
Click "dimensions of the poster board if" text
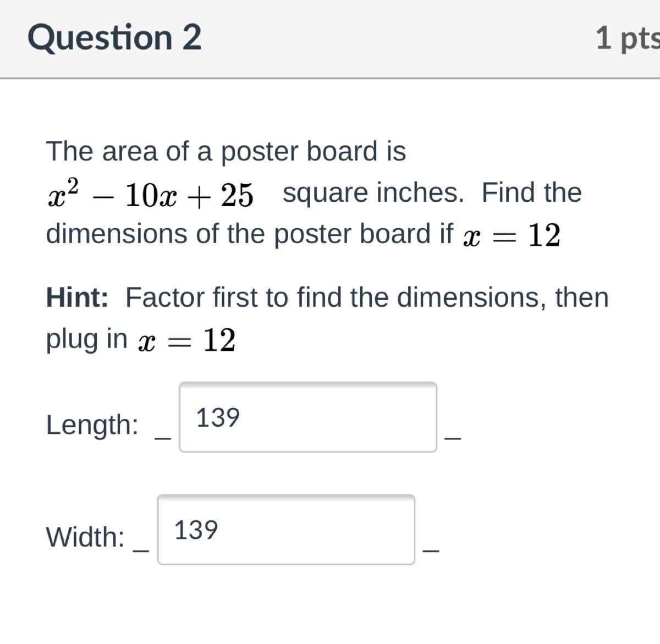tap(250, 234)
